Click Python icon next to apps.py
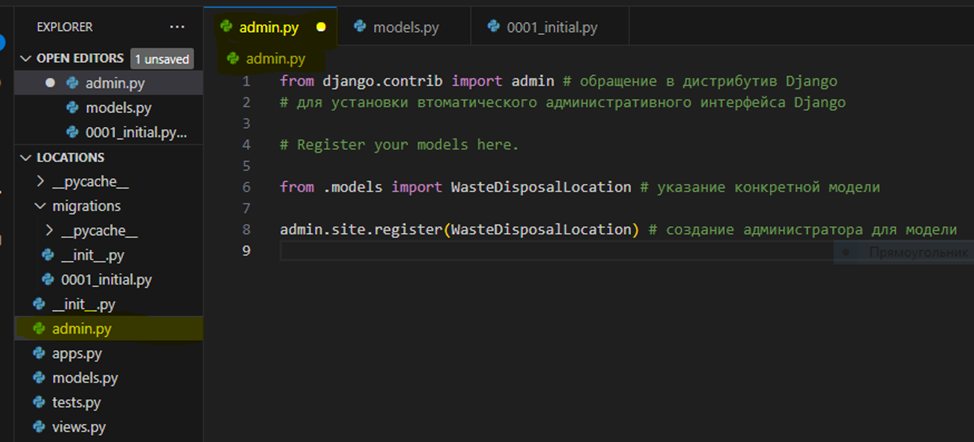The height and width of the screenshot is (442, 974). pos(39,354)
